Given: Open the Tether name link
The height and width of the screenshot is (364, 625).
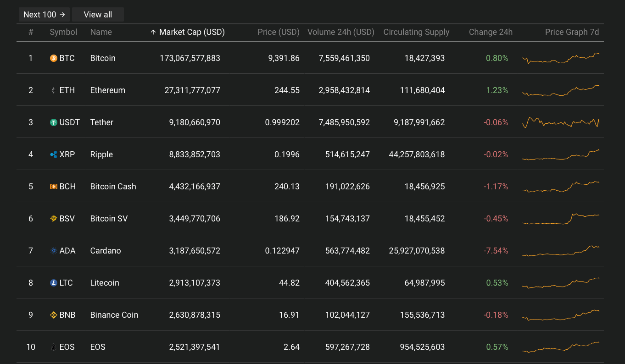Looking at the screenshot, I should tap(102, 122).
